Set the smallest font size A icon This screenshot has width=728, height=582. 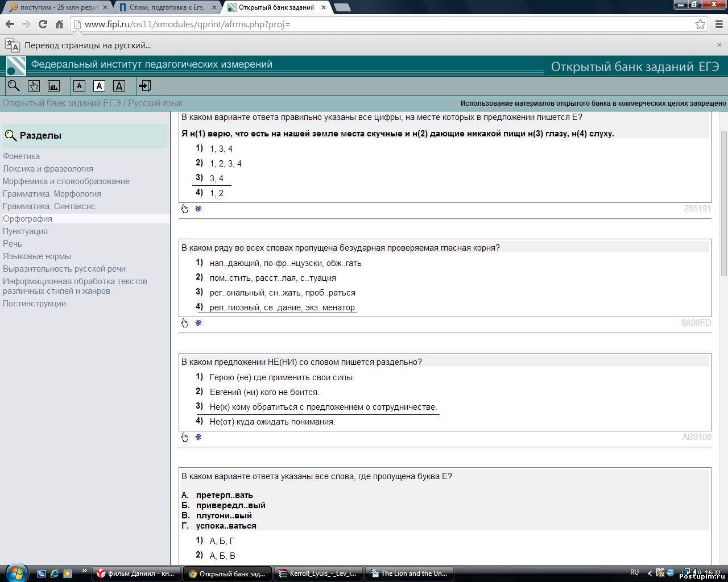click(x=79, y=86)
